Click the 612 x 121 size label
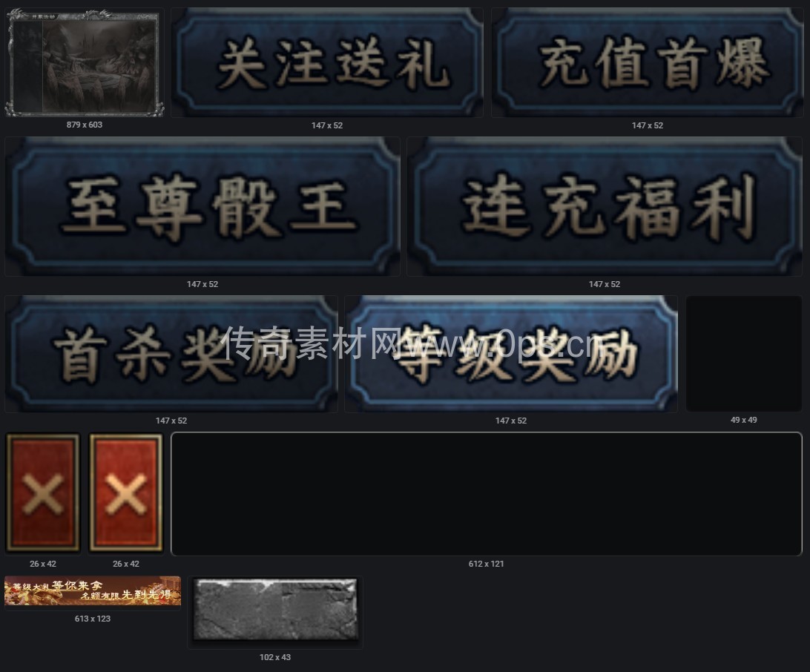 486,564
